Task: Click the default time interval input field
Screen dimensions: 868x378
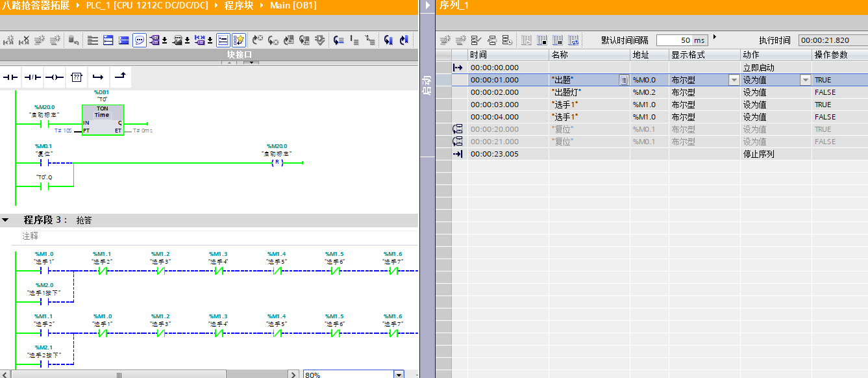Action: [682, 40]
